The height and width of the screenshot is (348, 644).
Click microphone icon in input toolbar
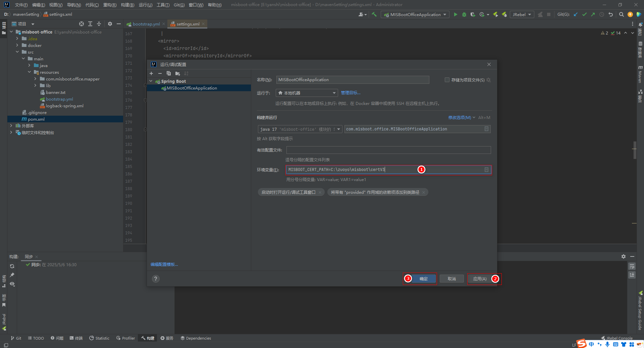607,344
